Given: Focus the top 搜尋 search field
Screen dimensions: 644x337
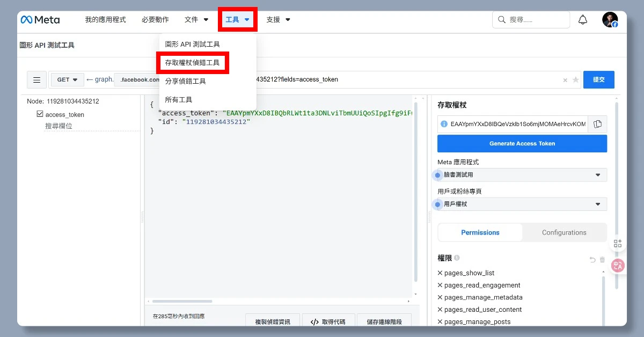Looking at the screenshot, I should [x=531, y=20].
